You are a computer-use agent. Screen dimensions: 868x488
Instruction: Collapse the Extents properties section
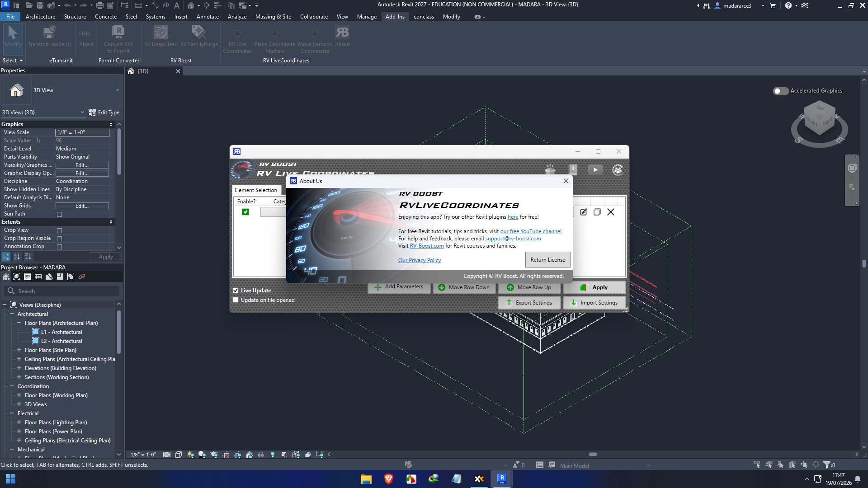[111, 222]
